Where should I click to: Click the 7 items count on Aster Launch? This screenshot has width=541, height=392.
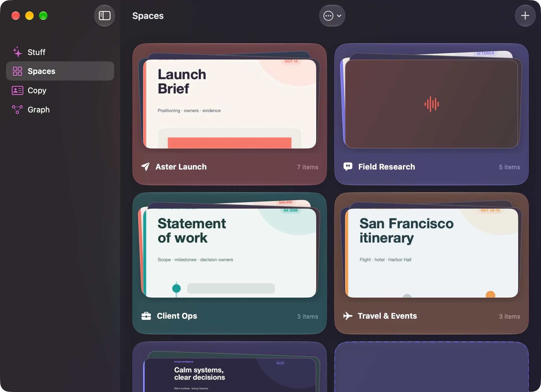tap(307, 167)
